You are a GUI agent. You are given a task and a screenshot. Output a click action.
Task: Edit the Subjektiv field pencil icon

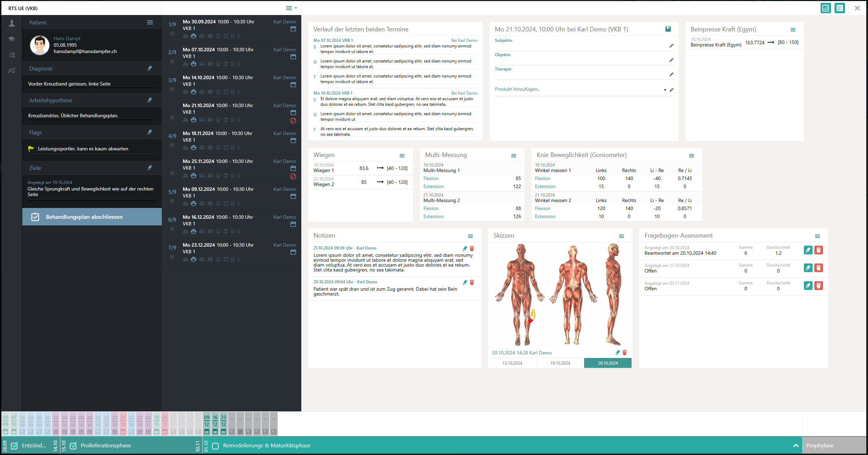click(x=671, y=46)
